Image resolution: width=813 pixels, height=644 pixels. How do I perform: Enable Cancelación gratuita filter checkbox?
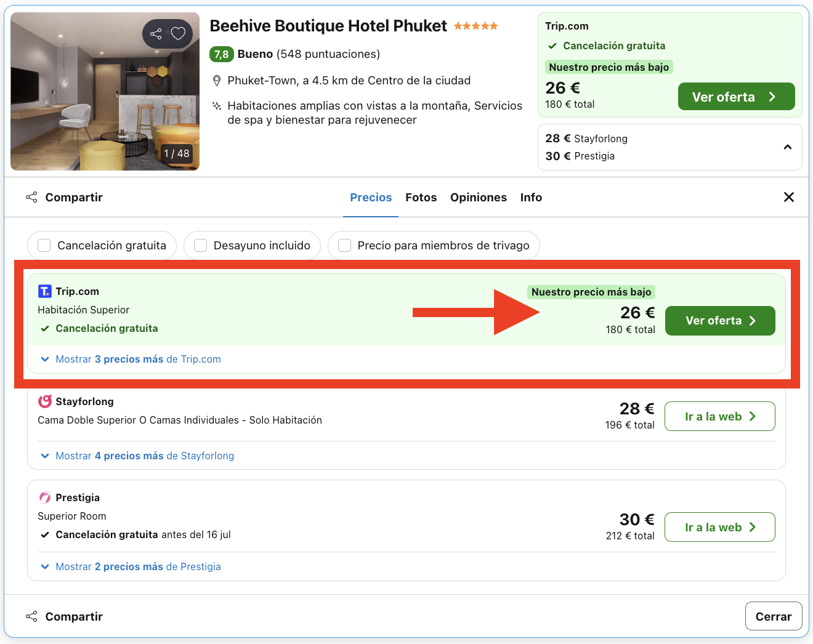click(x=44, y=246)
